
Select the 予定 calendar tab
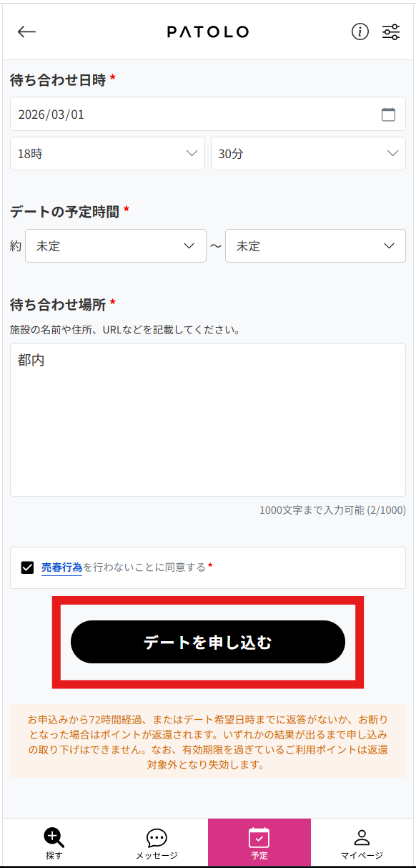click(259, 843)
